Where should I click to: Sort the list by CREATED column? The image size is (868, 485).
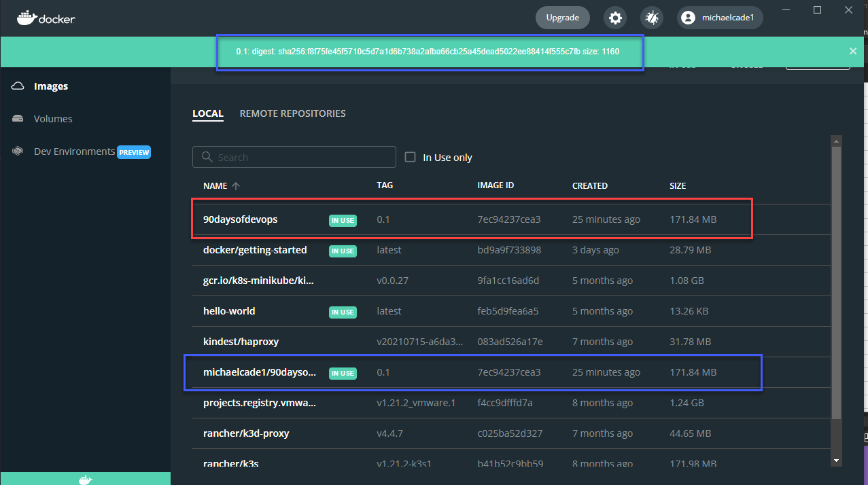click(589, 186)
